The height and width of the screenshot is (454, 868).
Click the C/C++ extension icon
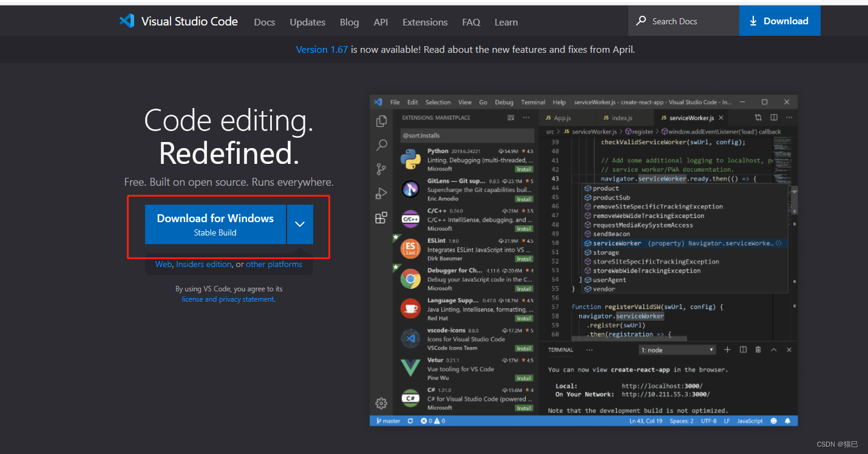411,219
